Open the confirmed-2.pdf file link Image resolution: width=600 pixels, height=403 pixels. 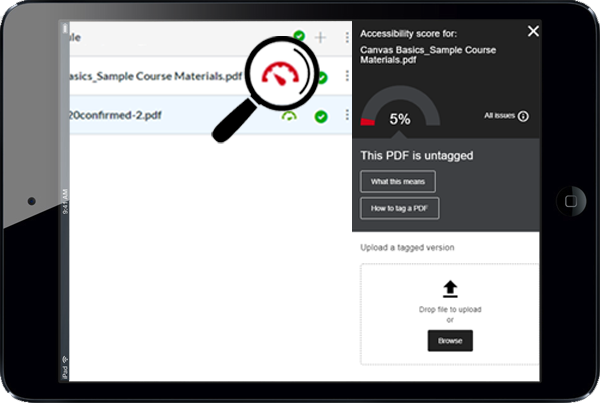click(115, 115)
